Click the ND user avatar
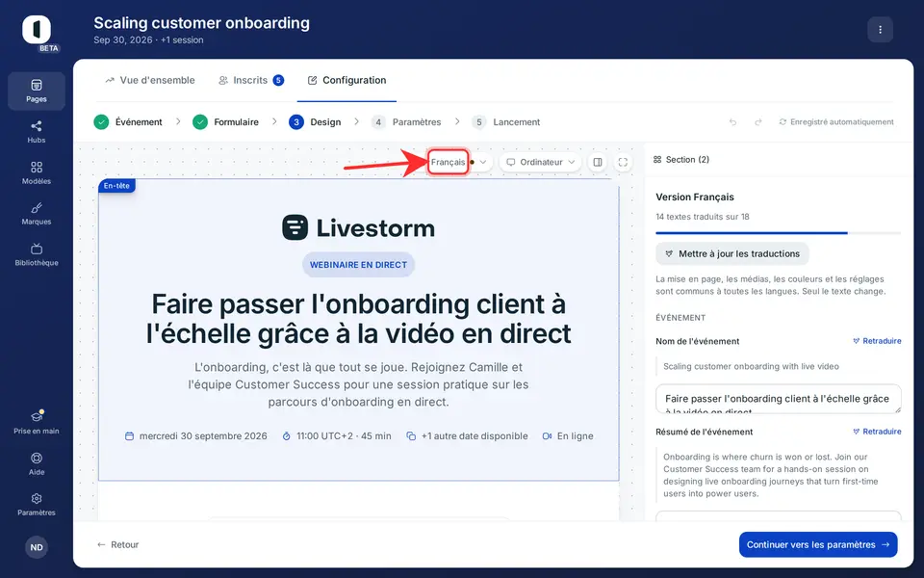This screenshot has height=578, width=924. coord(37,547)
